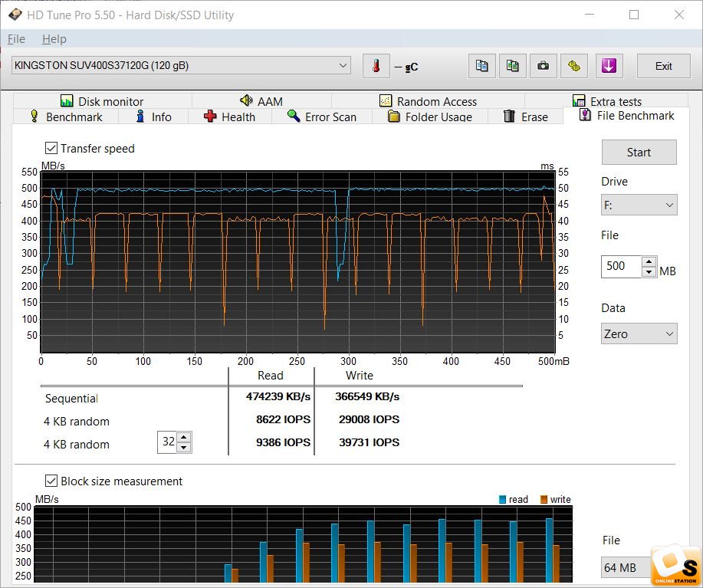
Task: Increase file size with up spinner
Action: [649, 261]
